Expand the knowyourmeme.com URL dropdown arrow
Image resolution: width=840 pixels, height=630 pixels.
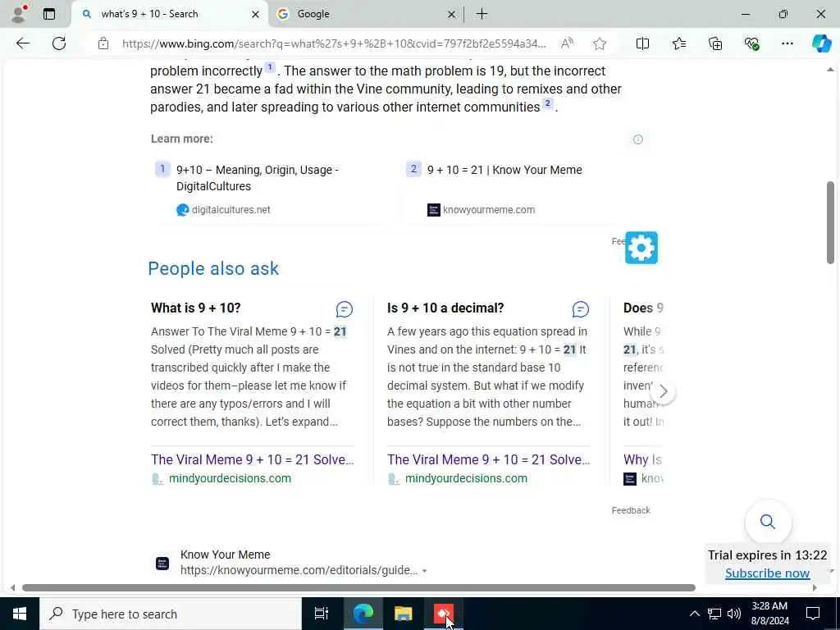point(424,571)
